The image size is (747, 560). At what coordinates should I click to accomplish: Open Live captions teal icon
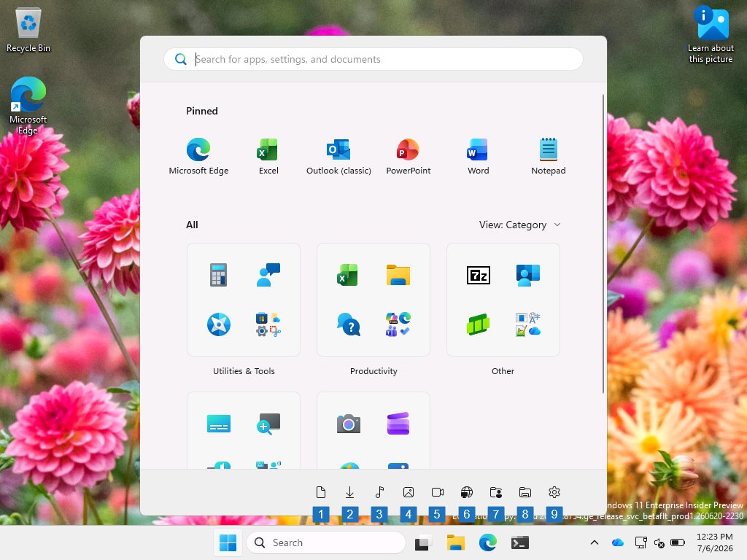click(x=219, y=424)
